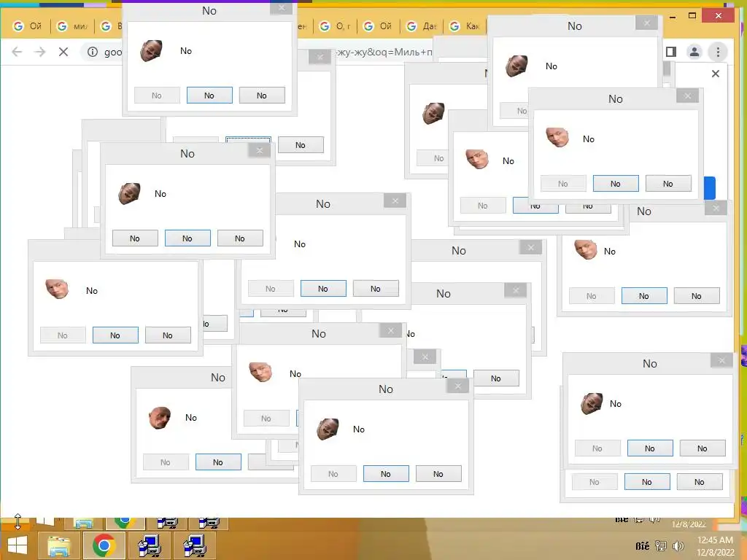Close the panel with the X below the Chrome menu button

coord(716,74)
